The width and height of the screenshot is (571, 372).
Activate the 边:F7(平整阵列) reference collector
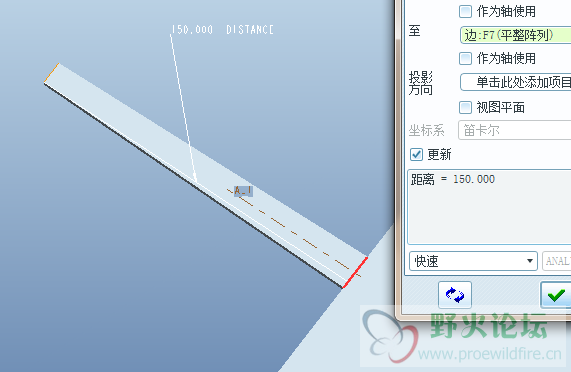point(515,35)
